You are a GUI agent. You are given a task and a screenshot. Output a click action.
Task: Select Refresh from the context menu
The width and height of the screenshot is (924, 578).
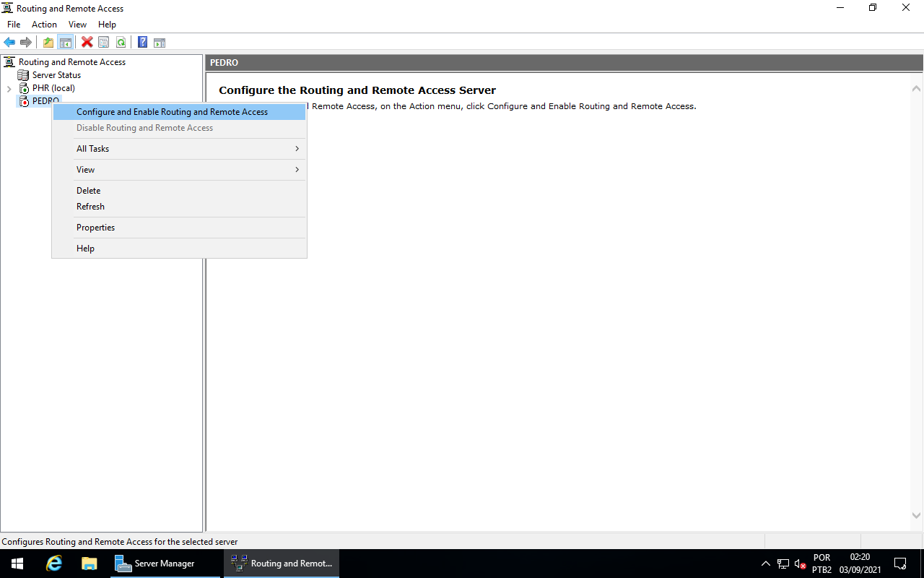point(90,207)
